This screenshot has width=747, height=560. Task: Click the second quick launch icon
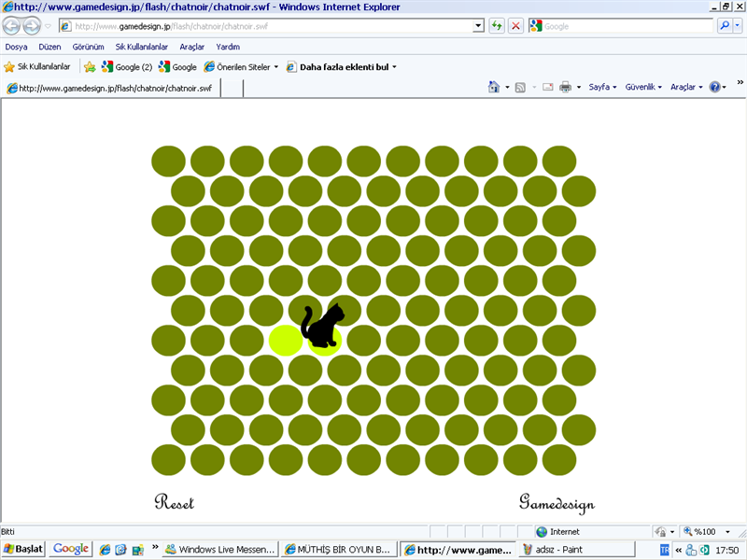(x=121, y=550)
